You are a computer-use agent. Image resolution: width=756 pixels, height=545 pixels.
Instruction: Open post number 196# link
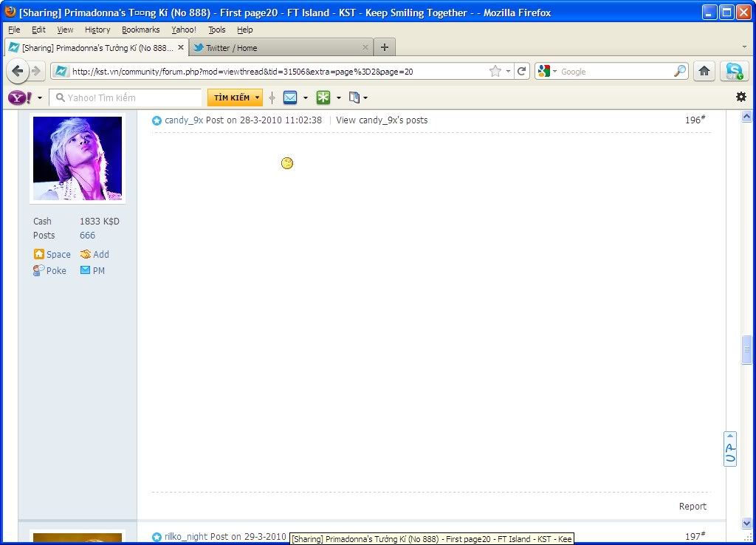[695, 119]
